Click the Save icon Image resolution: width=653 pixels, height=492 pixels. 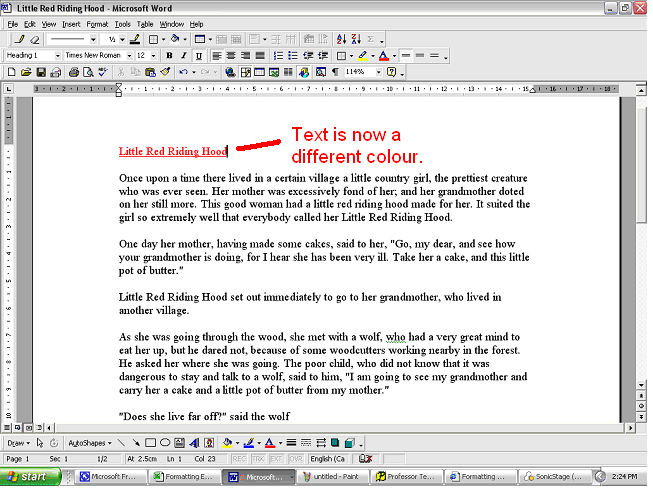click(x=41, y=73)
